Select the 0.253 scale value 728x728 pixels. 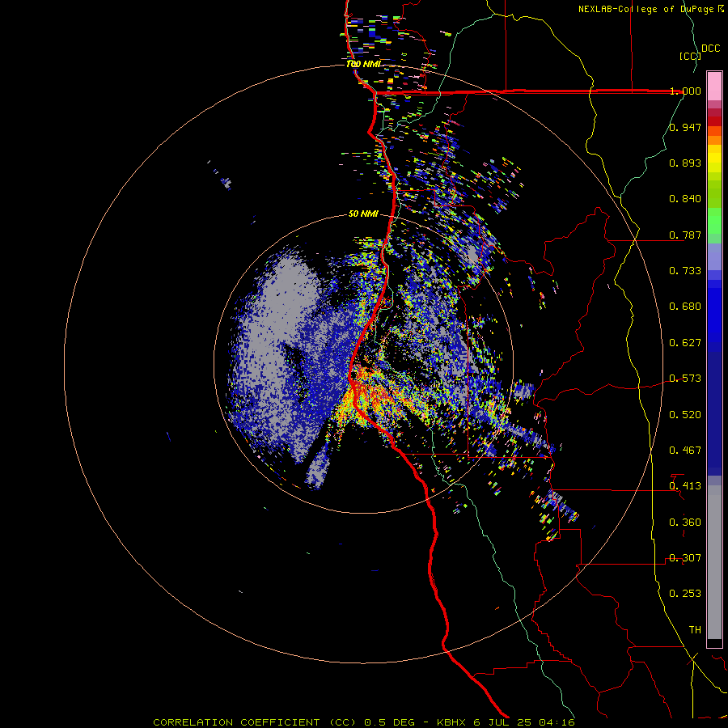point(685,594)
